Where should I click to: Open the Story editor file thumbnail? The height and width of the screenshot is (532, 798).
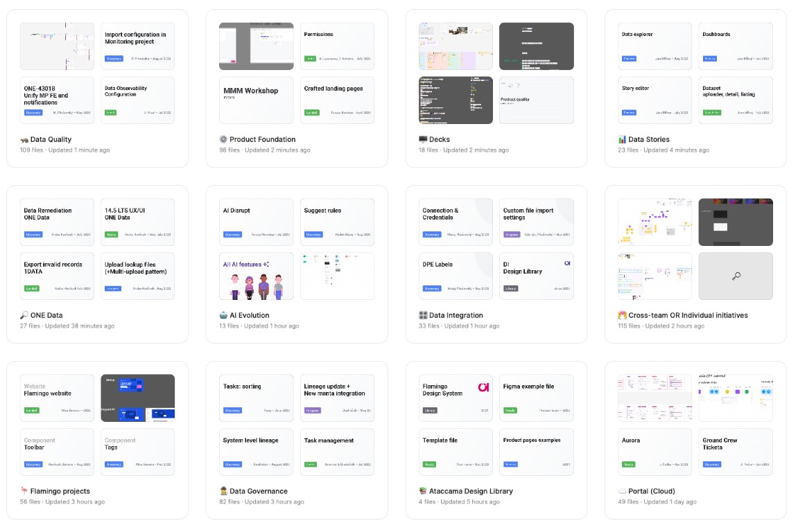click(655, 100)
